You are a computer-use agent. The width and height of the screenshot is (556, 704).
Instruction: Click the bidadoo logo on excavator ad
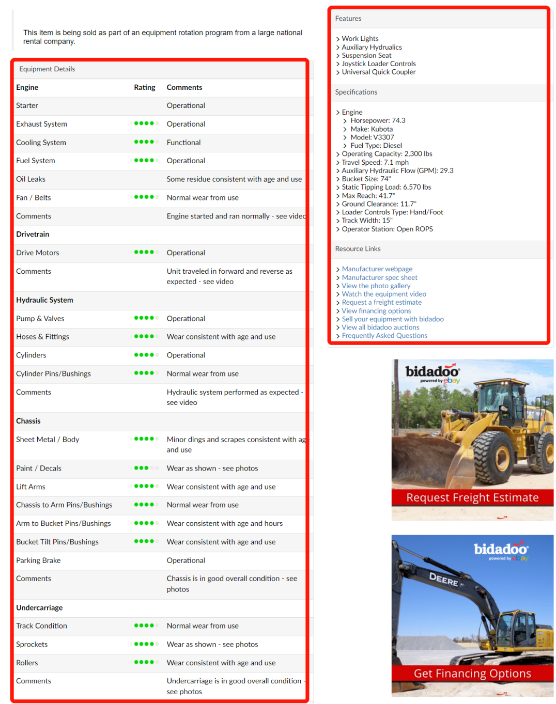pyautogui.click(x=501, y=550)
